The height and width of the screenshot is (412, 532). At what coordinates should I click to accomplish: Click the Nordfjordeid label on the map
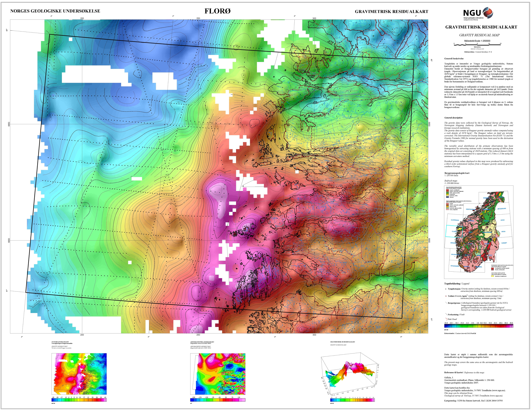coord(404,83)
